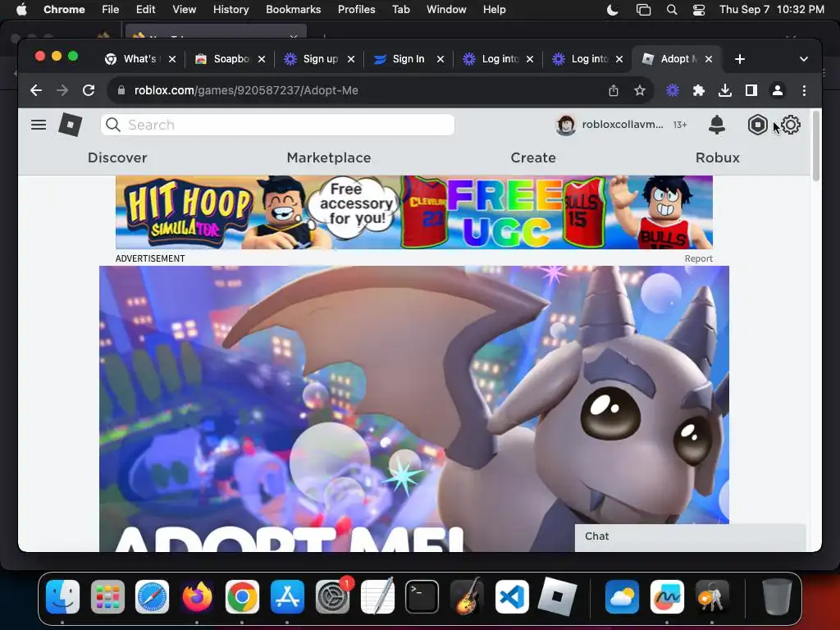Open the Robux balance icon
Screen dimensions: 840x630
(x=757, y=125)
